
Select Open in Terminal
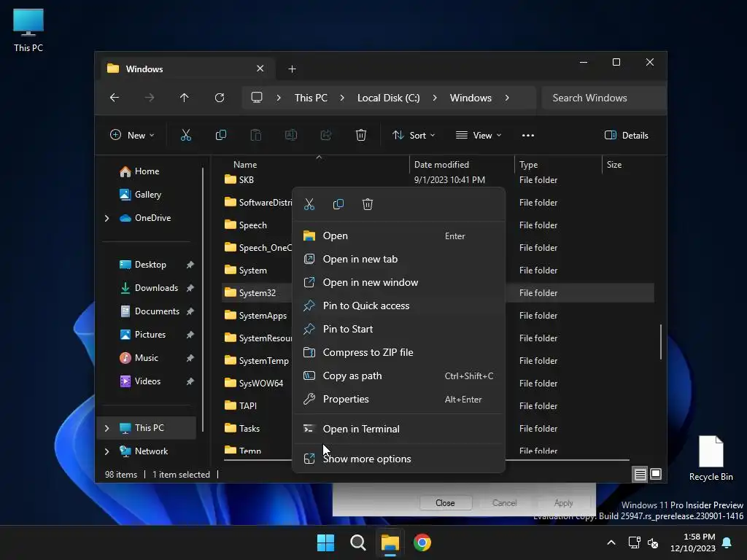point(398,429)
